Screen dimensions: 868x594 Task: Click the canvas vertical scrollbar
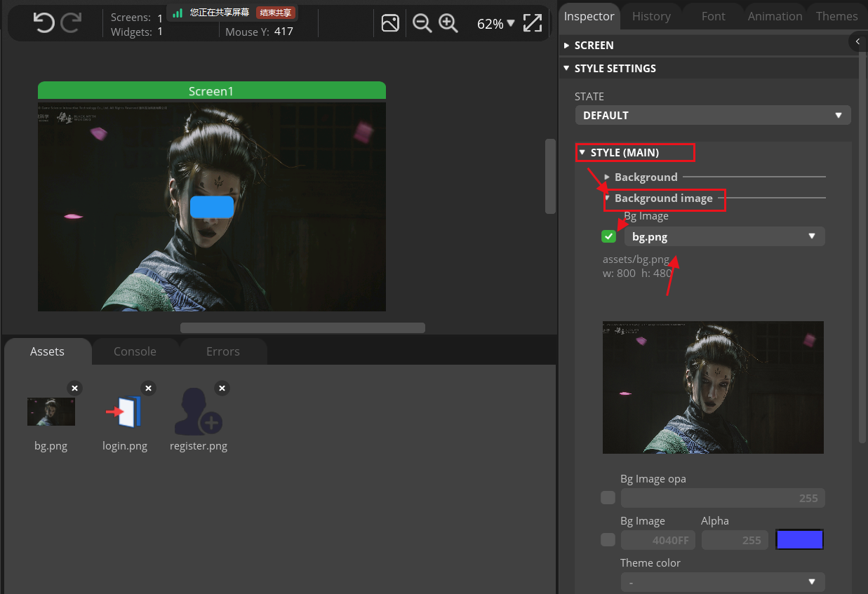click(550, 176)
